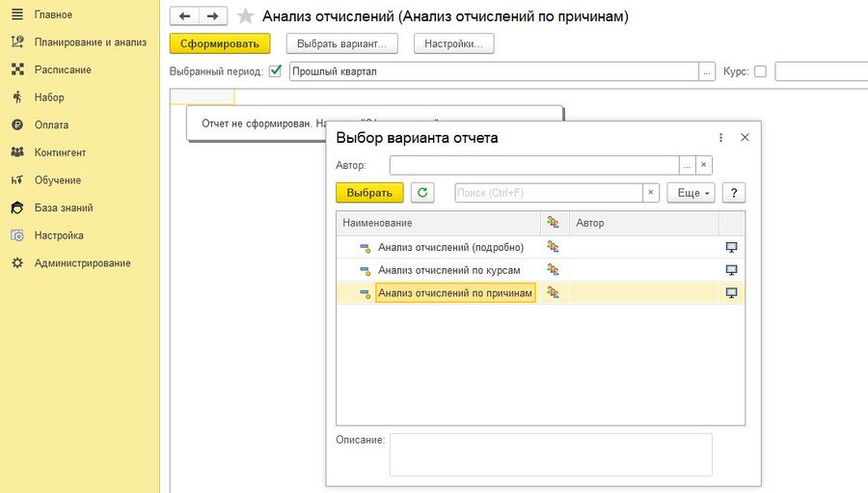Click the Настройка gear-page icon
The height and width of the screenshot is (493, 868).
click(17, 235)
